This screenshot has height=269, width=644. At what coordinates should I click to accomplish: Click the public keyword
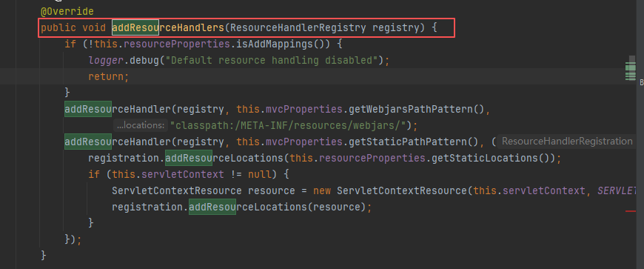click(58, 28)
